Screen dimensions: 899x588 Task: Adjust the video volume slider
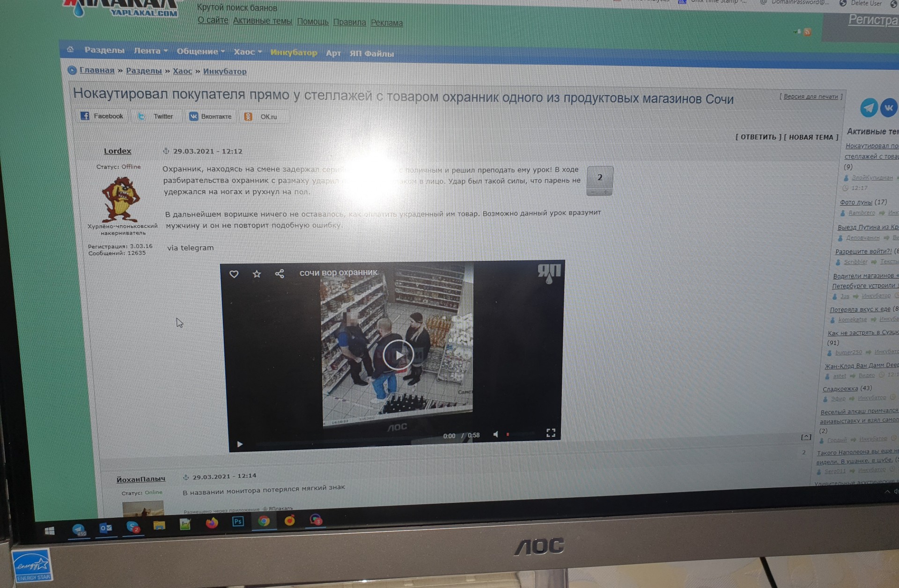[x=520, y=434]
